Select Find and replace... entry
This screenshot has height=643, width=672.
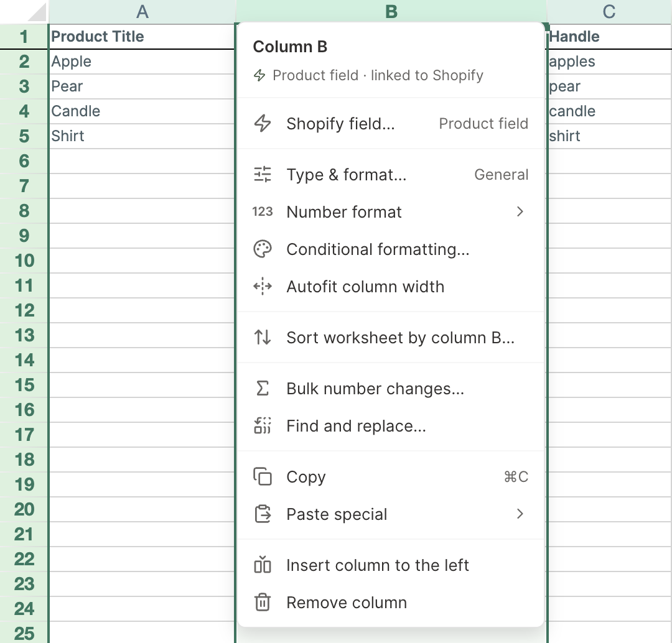(x=390, y=425)
